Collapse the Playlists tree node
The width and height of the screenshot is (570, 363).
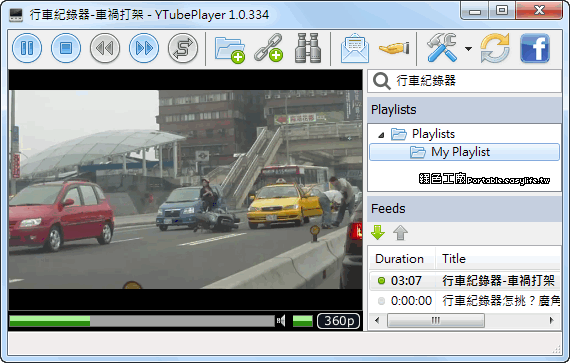[381, 135]
